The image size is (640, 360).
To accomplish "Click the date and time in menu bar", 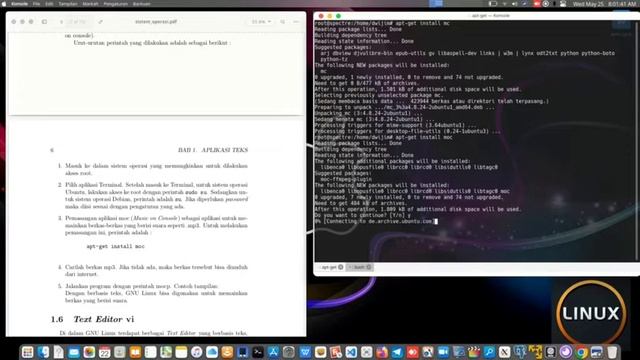I will (605, 4).
